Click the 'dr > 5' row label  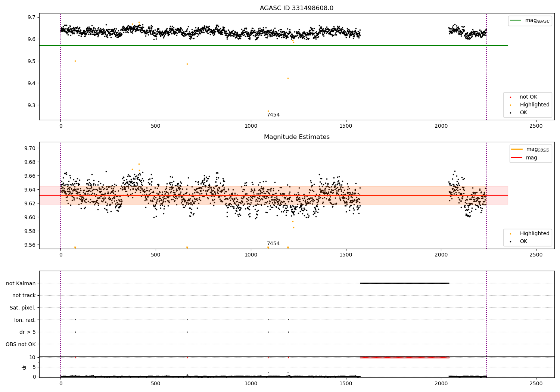click(x=28, y=332)
